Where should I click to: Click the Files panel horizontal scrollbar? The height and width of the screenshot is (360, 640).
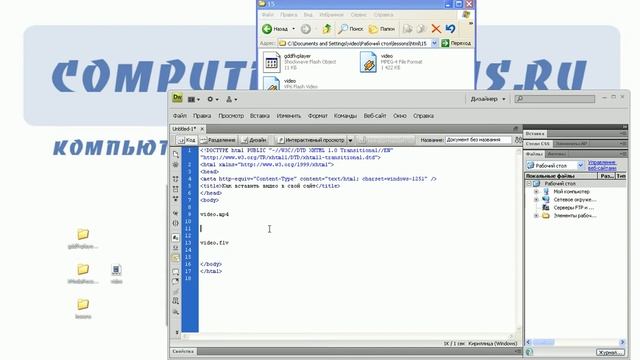pyautogui.click(x=575, y=342)
